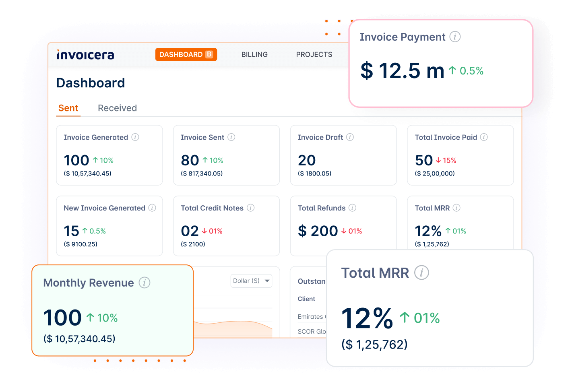570x392 pixels.
Task: Select the Emirates client row
Action: pos(312,317)
